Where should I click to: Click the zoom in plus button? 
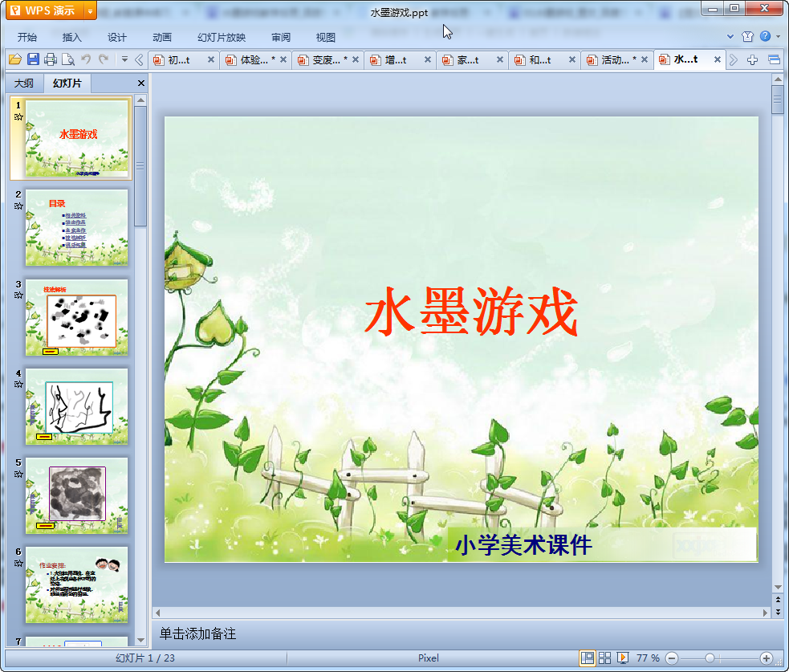(767, 658)
